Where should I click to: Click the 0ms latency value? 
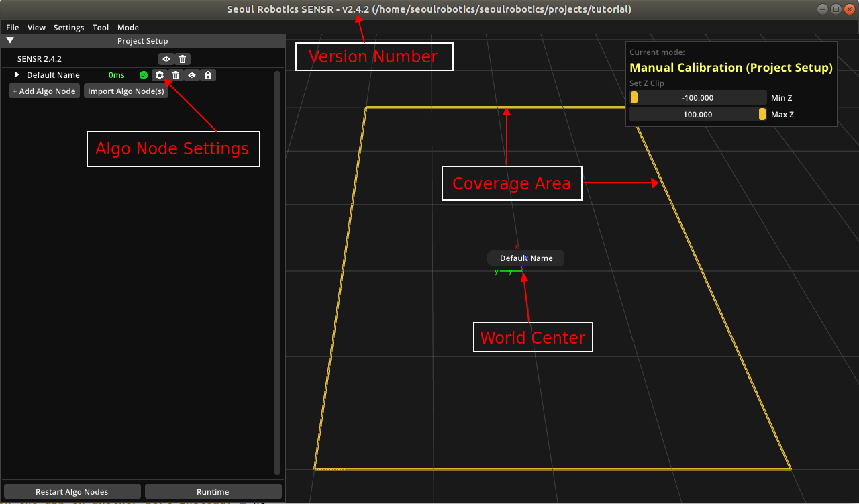117,75
